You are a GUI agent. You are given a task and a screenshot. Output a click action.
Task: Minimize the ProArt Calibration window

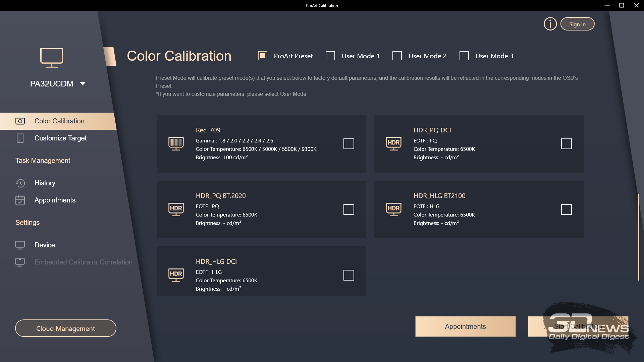[607, 5]
